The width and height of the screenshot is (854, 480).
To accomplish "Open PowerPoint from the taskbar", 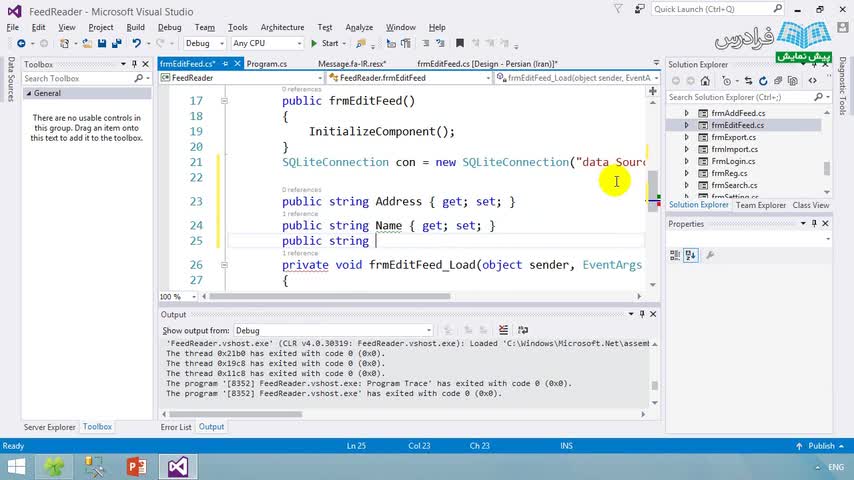I will 136,467.
